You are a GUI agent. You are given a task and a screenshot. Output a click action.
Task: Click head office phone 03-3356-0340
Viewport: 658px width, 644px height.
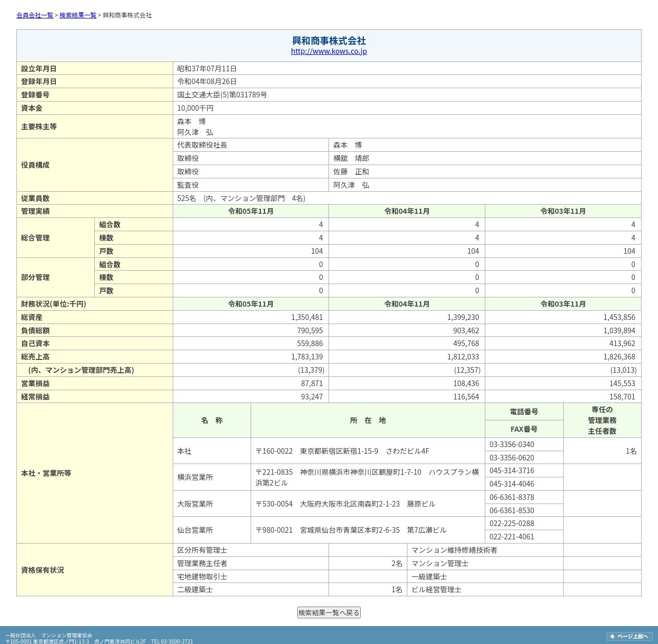[x=512, y=445]
